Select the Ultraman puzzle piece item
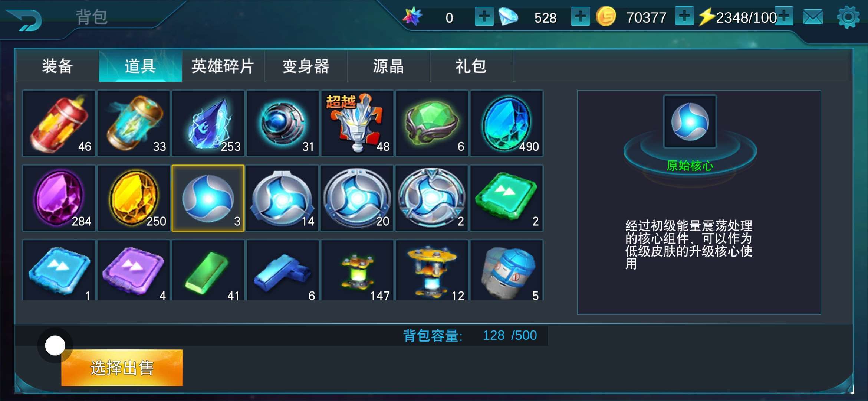868x401 pixels. pos(357,123)
